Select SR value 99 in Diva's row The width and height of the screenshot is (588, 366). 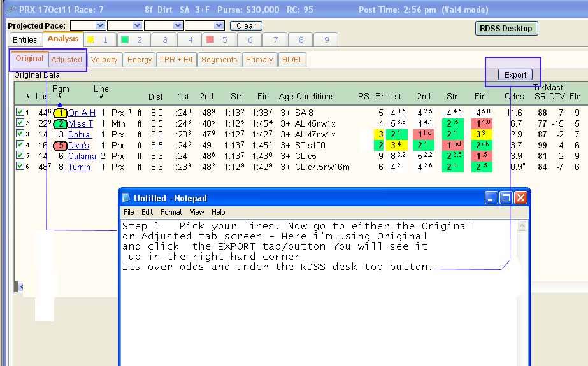click(542, 145)
